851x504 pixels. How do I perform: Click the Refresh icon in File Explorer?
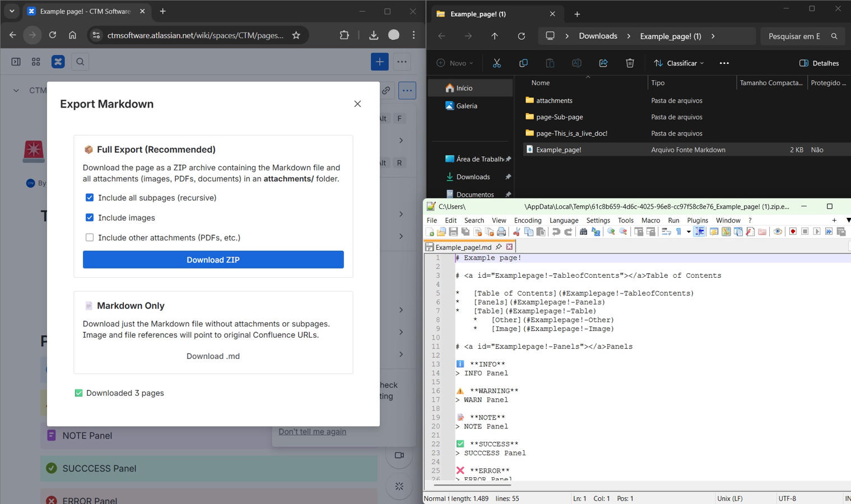pos(522,36)
